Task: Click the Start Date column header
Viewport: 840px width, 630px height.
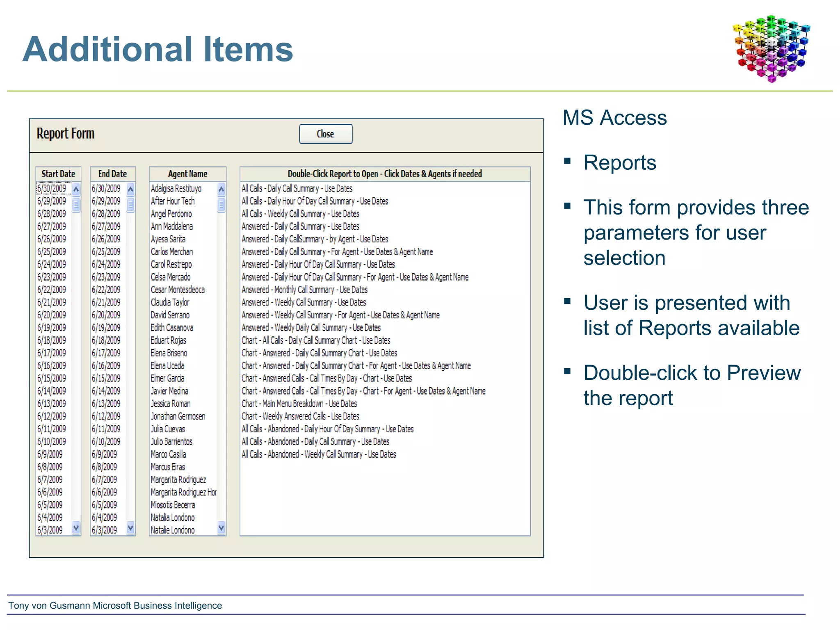Action: [x=58, y=174]
